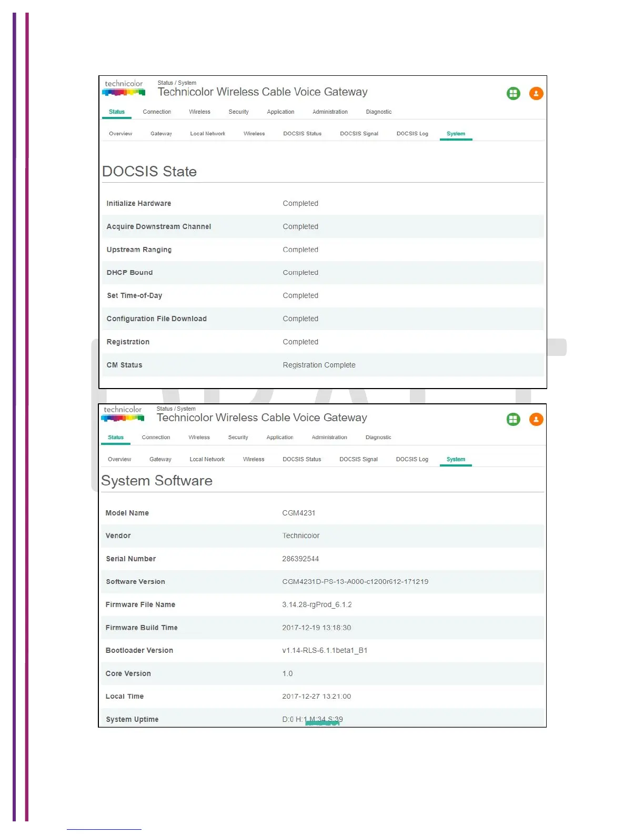The height and width of the screenshot is (834, 644).
Task: Select the Local Network sub-tab in the DOCSIS State screenshot
Action: pos(207,134)
